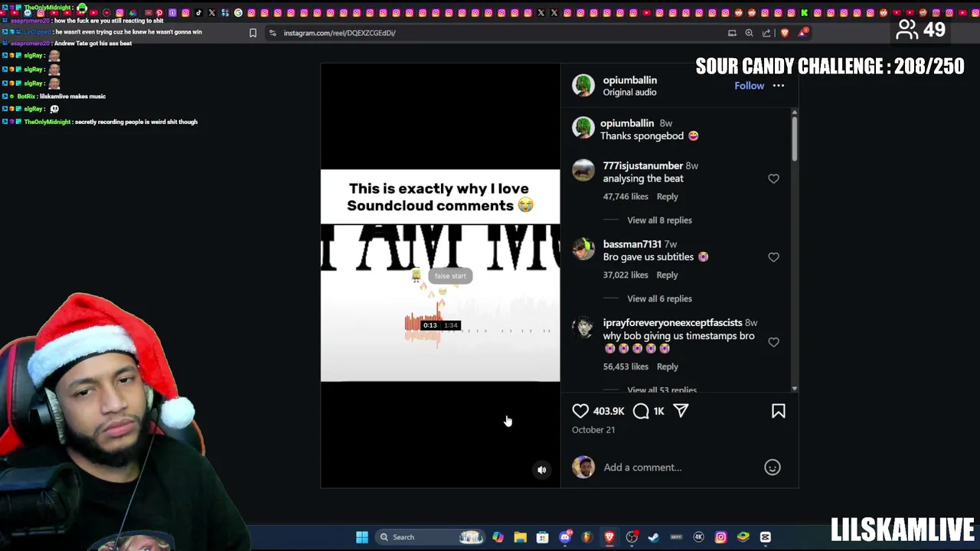980x551 pixels.
Task: Open the three-dot more options menu
Action: (x=778, y=86)
